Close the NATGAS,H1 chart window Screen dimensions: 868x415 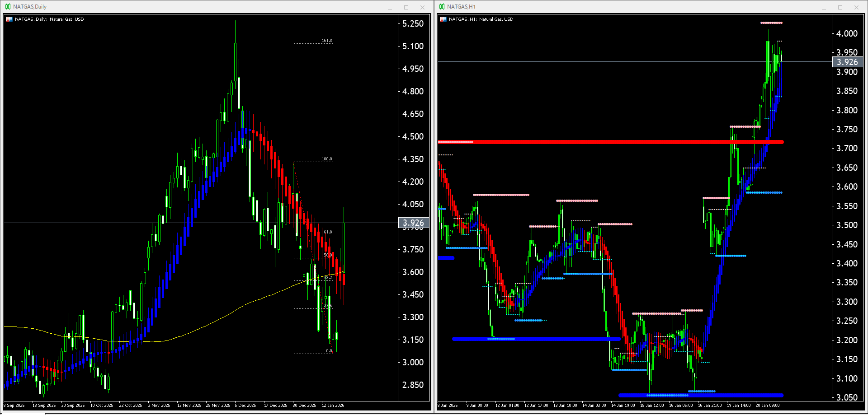pos(856,7)
